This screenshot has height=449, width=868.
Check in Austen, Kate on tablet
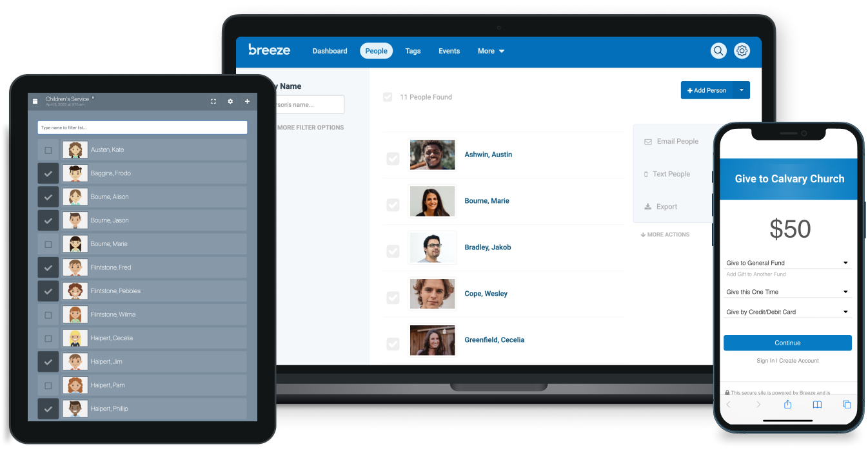[x=48, y=150]
